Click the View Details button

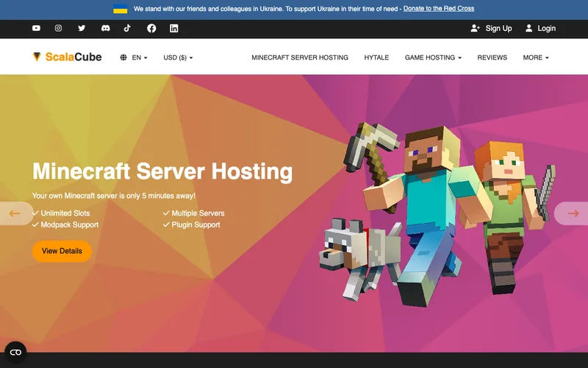(x=62, y=251)
